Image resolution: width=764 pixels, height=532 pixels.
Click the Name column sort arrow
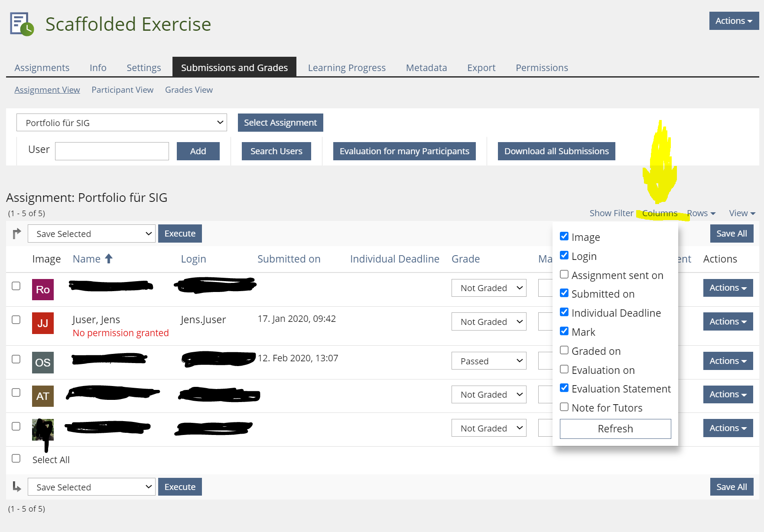[109, 259]
